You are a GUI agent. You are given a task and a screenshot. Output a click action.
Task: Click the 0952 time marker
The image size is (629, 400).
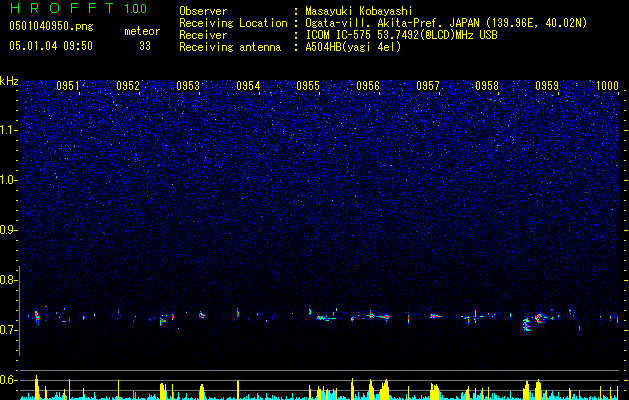tap(128, 85)
